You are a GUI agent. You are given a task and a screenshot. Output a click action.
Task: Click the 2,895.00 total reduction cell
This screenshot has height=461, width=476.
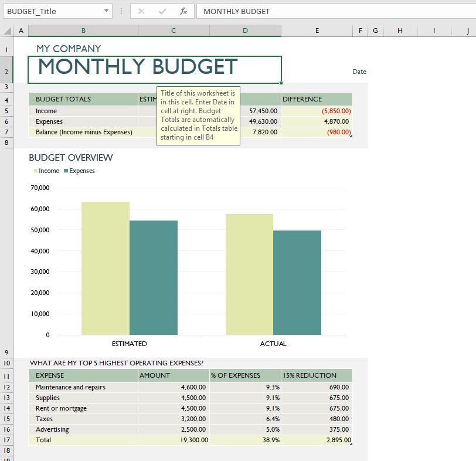[317, 440]
